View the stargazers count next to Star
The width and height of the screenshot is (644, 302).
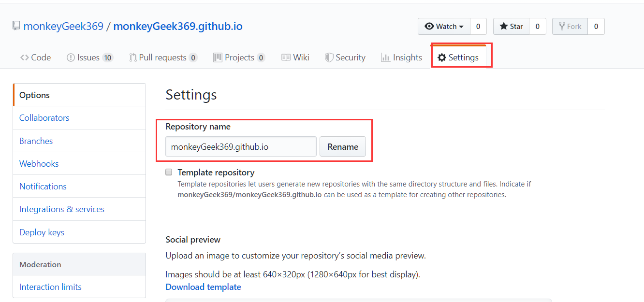pos(538,27)
